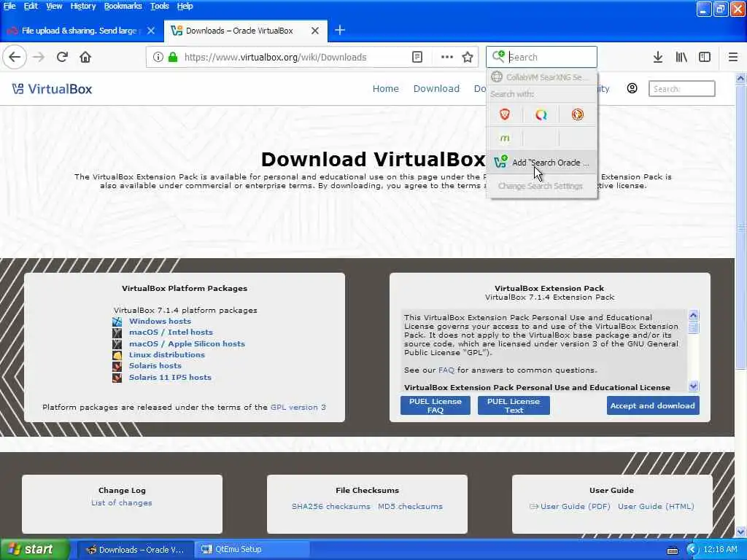Open Linux distributions link

(167, 355)
